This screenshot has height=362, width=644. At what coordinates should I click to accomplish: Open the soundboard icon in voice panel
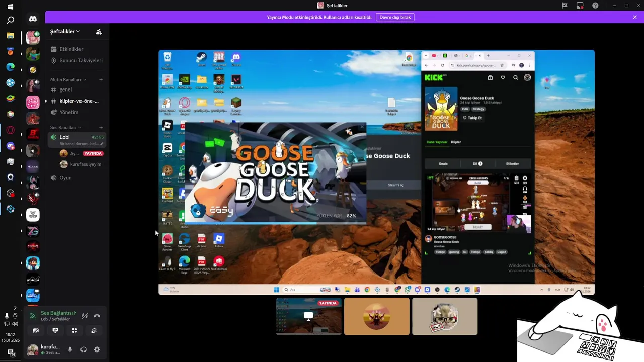94,330
